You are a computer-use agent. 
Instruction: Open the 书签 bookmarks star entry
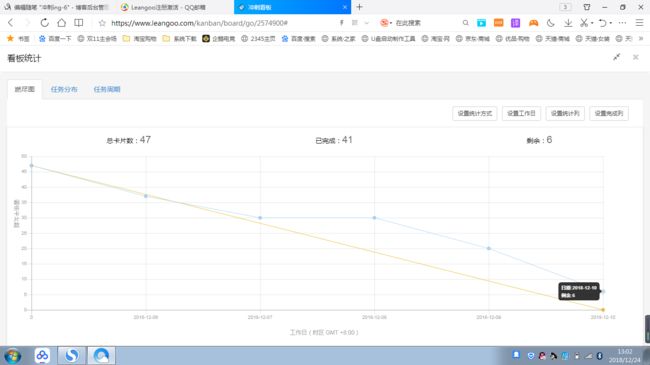tap(18, 39)
